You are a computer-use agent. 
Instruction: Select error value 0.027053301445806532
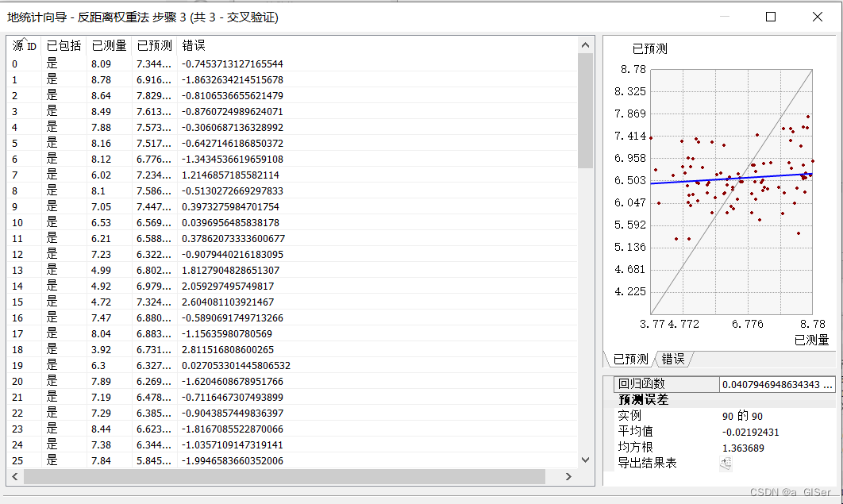(236, 365)
